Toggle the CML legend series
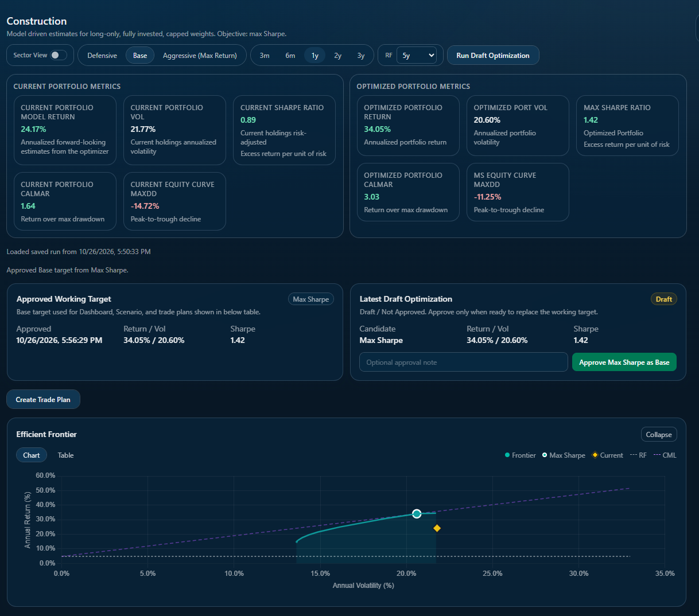This screenshot has height=616, width=699. (665, 455)
